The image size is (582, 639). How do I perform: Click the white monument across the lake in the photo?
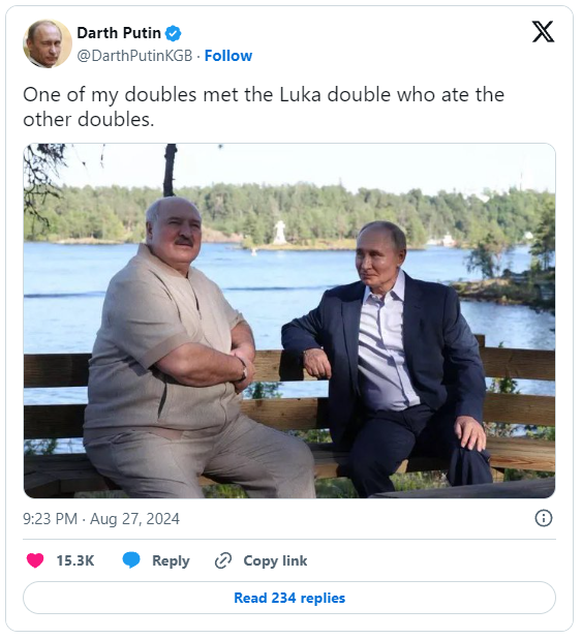coord(280,232)
